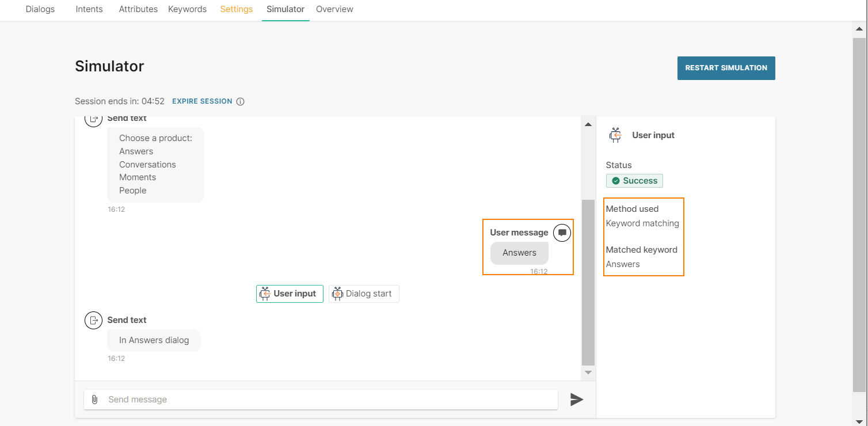Click the Expire Session link
This screenshot has height=426, width=868.
202,101
